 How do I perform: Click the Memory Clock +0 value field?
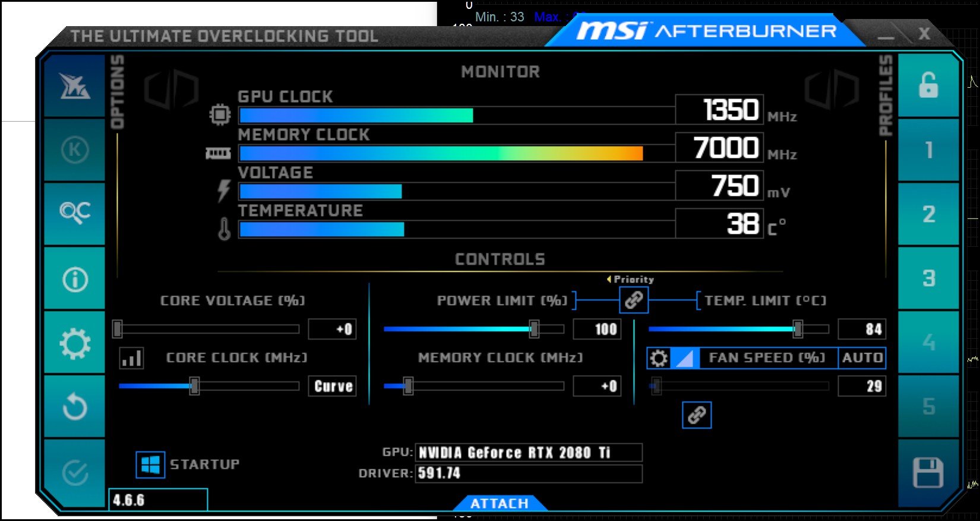click(x=597, y=386)
